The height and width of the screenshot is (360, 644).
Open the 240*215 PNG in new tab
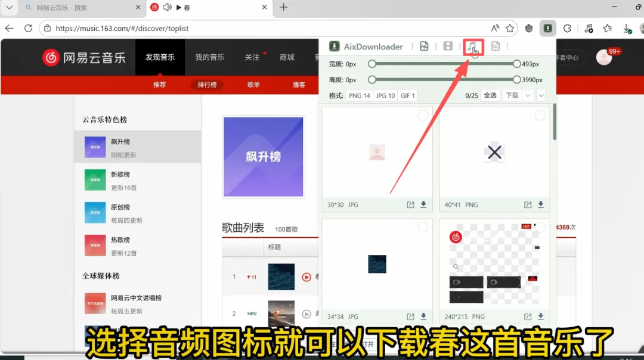click(528, 316)
